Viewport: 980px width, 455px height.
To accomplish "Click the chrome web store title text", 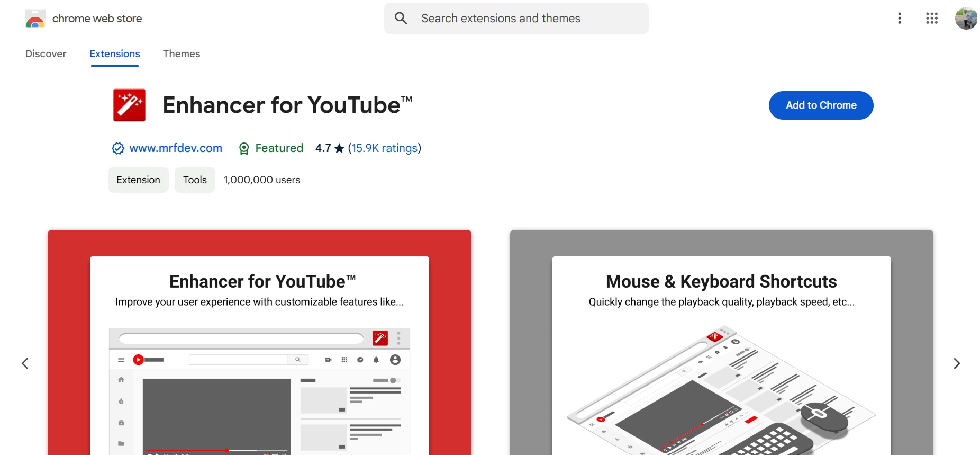I will coord(97,19).
